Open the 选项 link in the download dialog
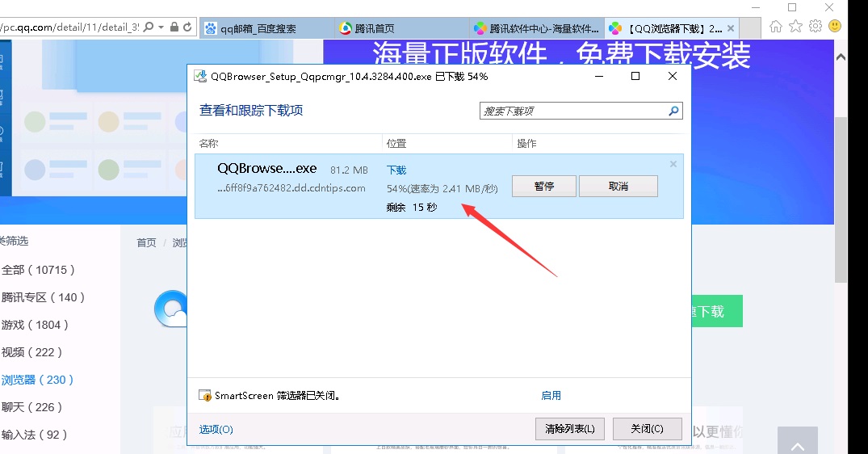868x454 pixels. coord(216,430)
